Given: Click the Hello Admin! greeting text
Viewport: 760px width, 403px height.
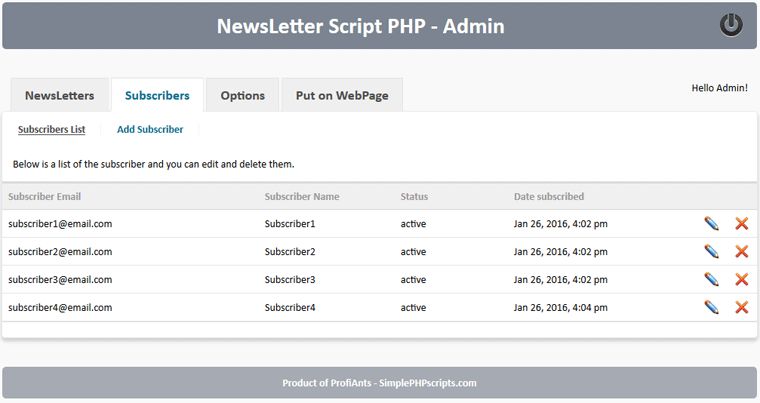Looking at the screenshot, I should (719, 88).
